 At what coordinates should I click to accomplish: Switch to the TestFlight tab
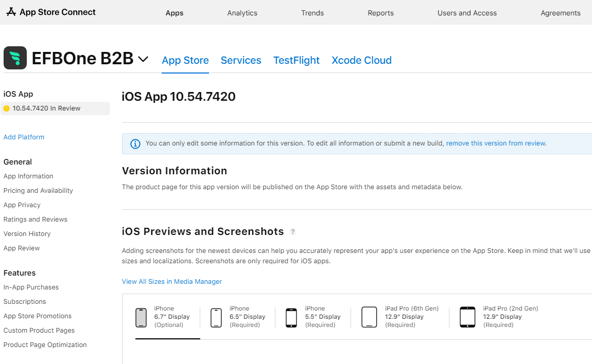[x=297, y=60]
